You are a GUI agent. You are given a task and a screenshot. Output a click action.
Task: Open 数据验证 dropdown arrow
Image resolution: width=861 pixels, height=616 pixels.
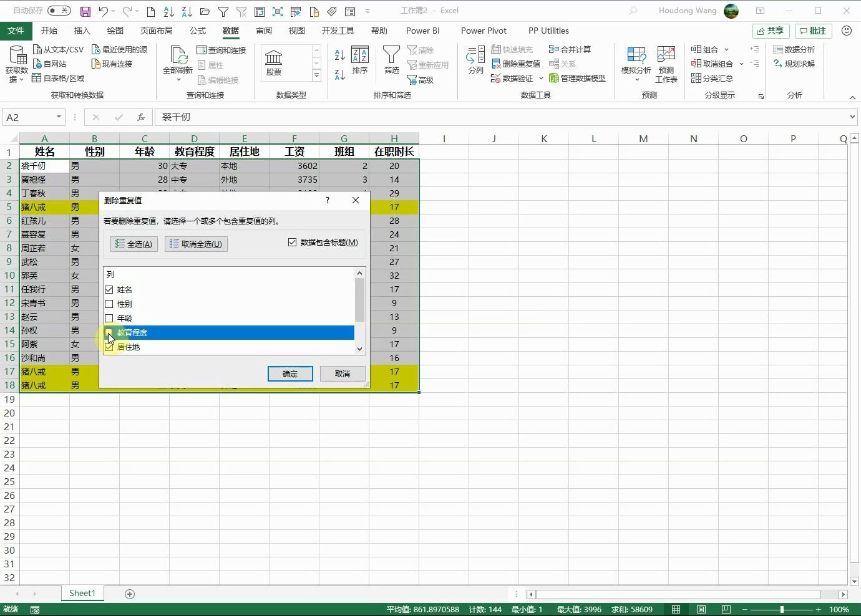tap(541, 79)
